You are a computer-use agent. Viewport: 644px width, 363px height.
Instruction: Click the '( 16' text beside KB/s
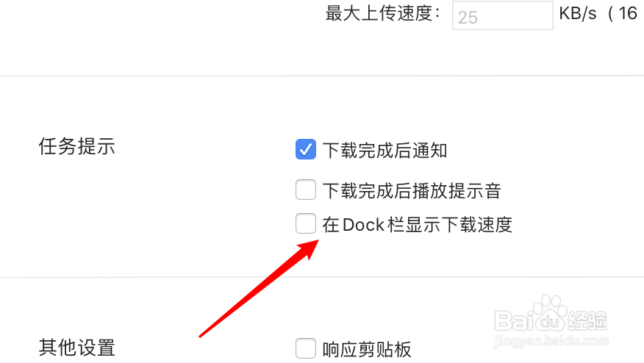(x=623, y=13)
